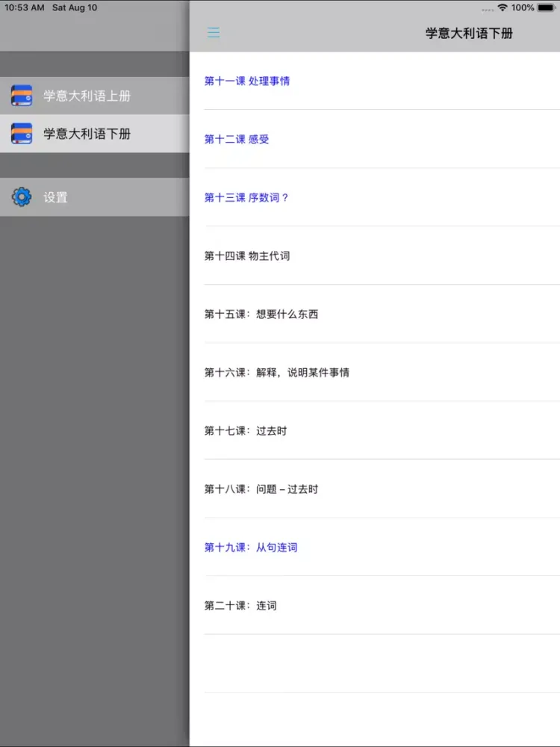Image resolution: width=560 pixels, height=747 pixels.
Task: Open 设置 from the sidebar
Action: (x=55, y=197)
